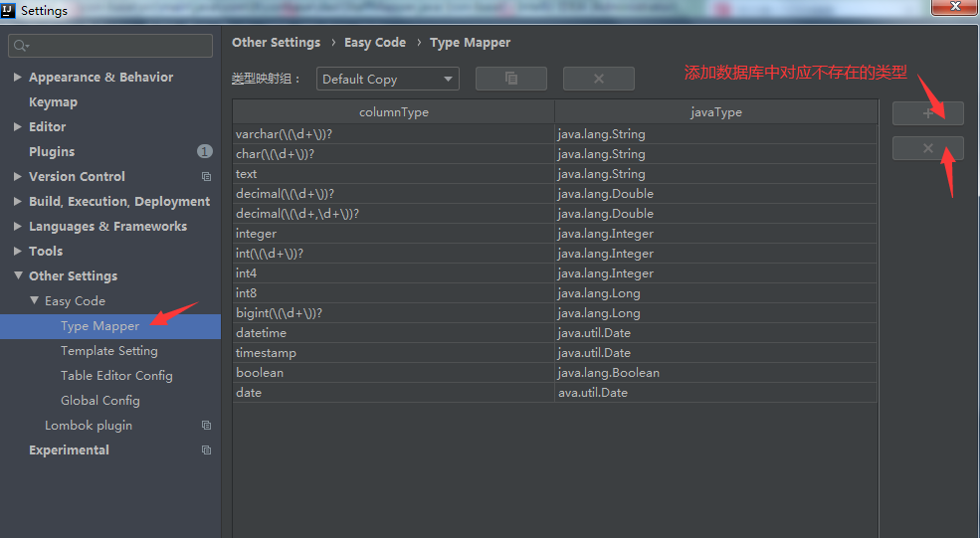Click Other Settings breadcrumb link
The image size is (980, 538).
tap(277, 43)
